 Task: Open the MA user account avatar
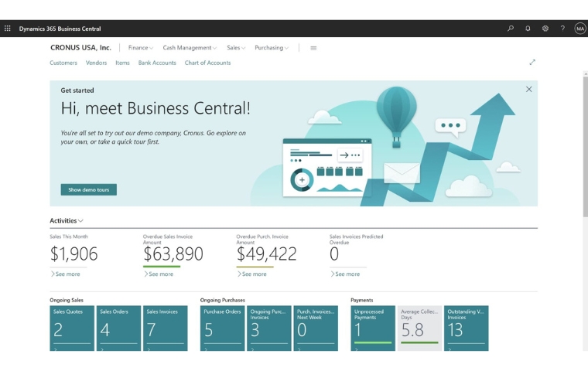(x=579, y=29)
